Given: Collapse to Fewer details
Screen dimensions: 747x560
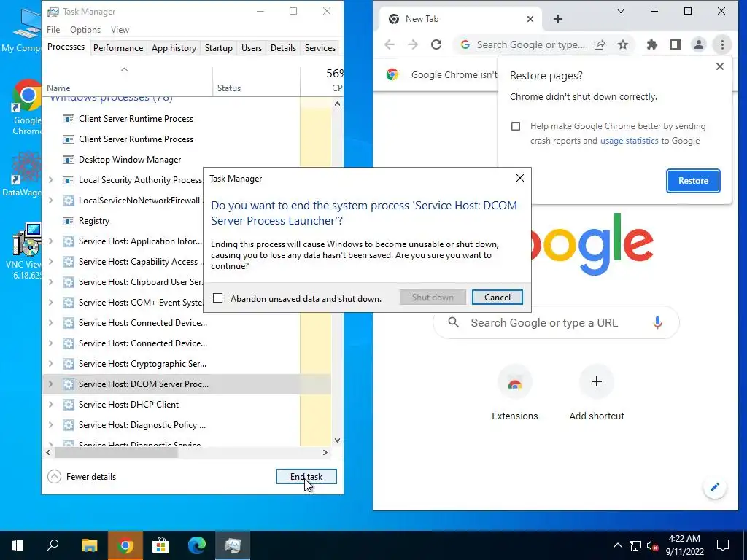Looking at the screenshot, I should [82, 477].
